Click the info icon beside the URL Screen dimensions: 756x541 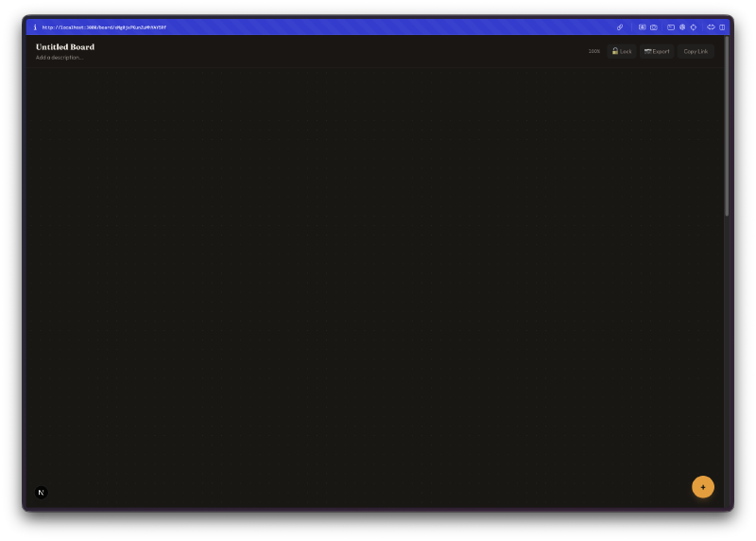(x=35, y=27)
